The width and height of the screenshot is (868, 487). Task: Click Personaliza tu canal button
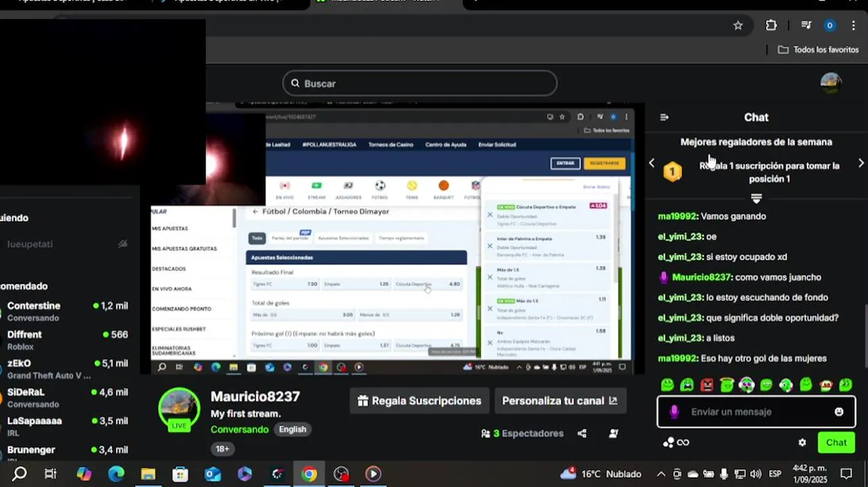pos(560,400)
